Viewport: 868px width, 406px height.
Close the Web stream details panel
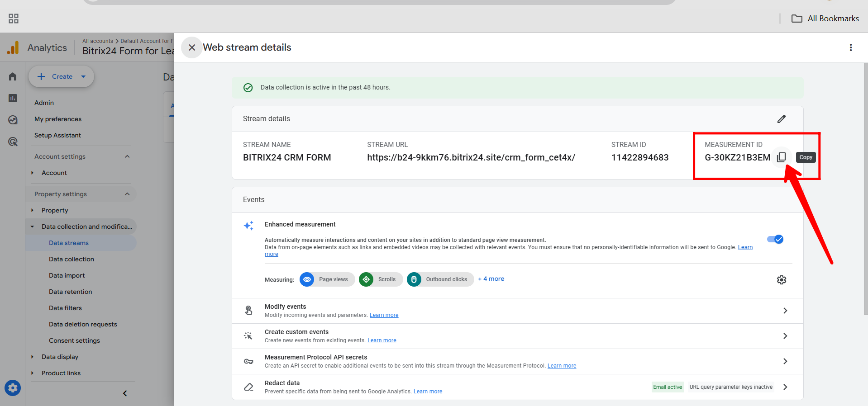[x=192, y=47]
